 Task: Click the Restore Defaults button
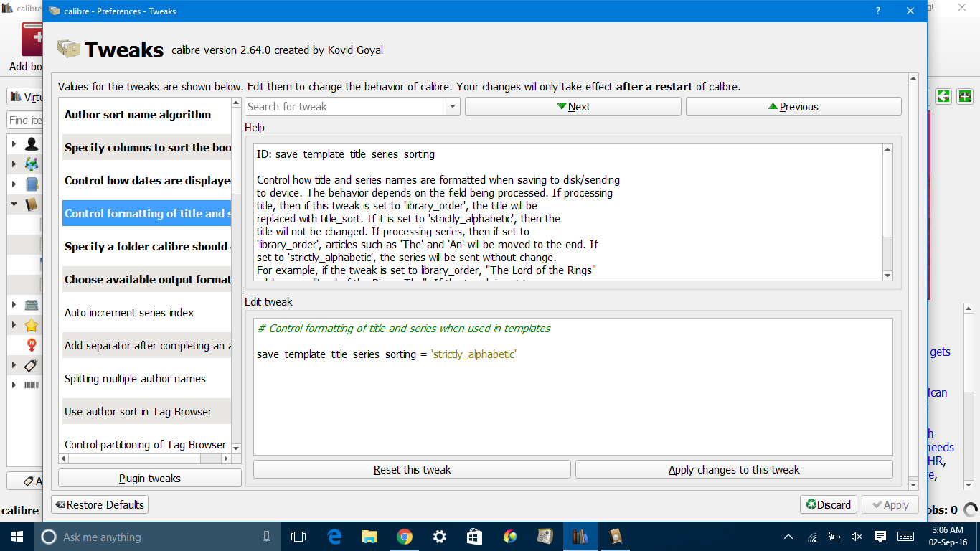click(100, 505)
